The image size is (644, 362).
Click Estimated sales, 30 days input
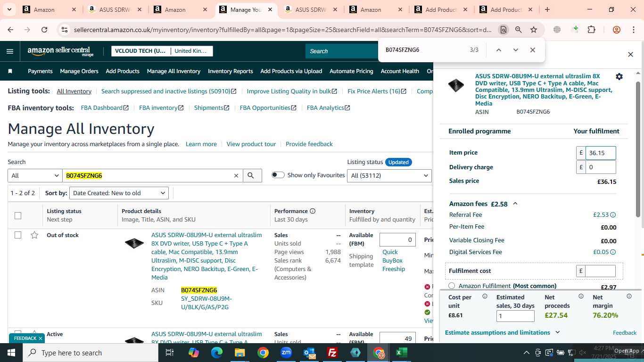tap(515, 316)
